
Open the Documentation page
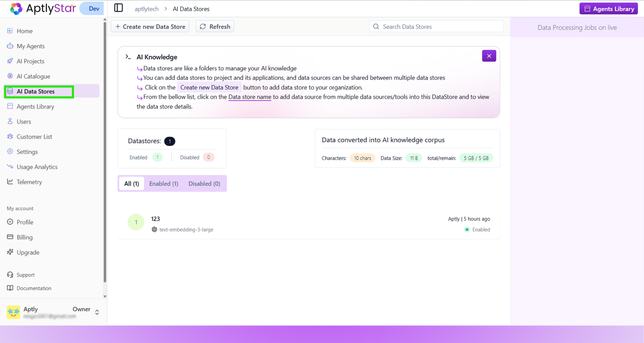click(34, 288)
